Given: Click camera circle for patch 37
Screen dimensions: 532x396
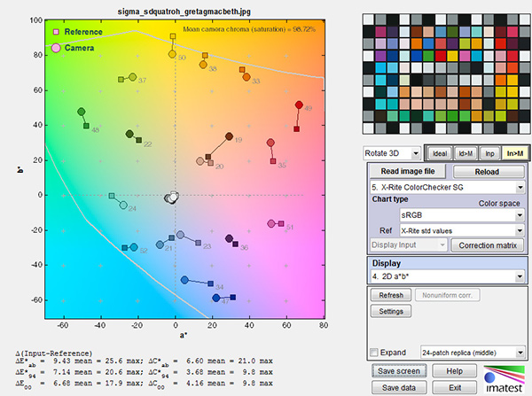Looking at the screenshot, I should tap(133, 77).
